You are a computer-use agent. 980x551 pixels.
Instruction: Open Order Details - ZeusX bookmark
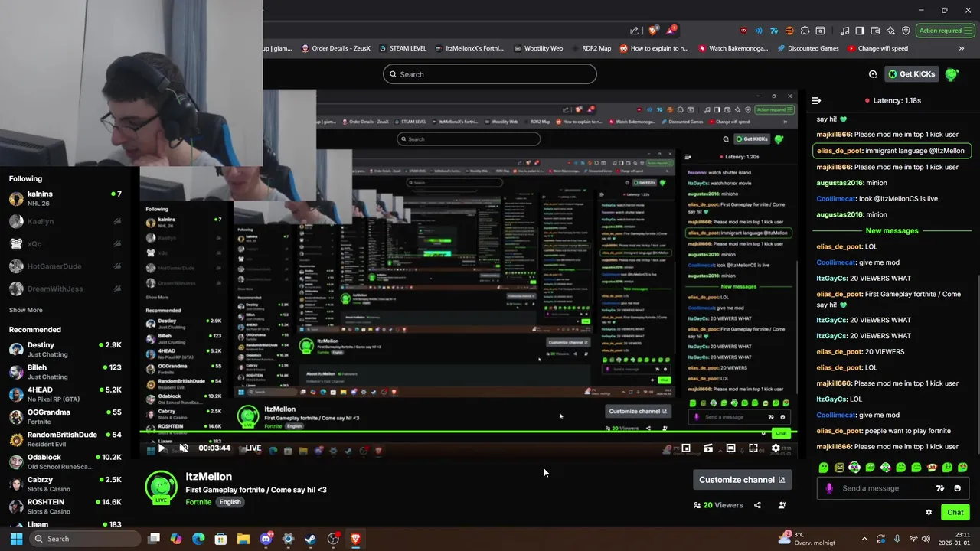335,48
